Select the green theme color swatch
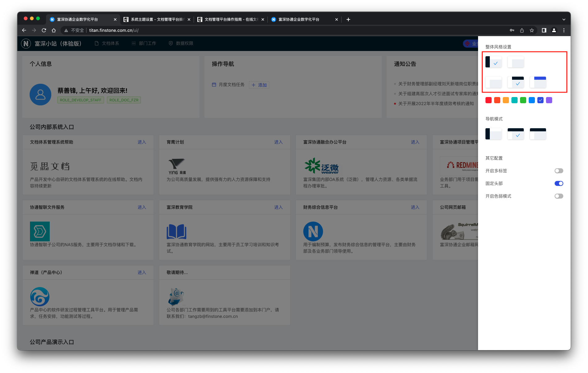The height and width of the screenshot is (373, 588). (x=523, y=100)
